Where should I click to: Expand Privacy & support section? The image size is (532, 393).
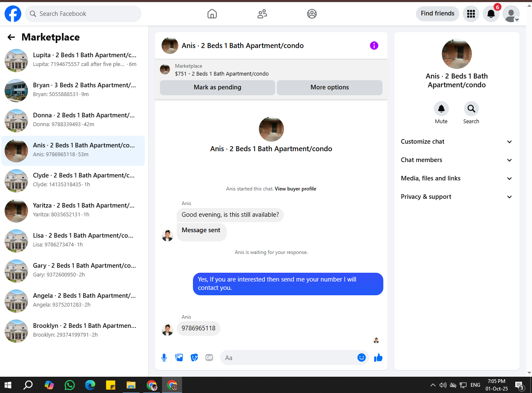coord(457,197)
